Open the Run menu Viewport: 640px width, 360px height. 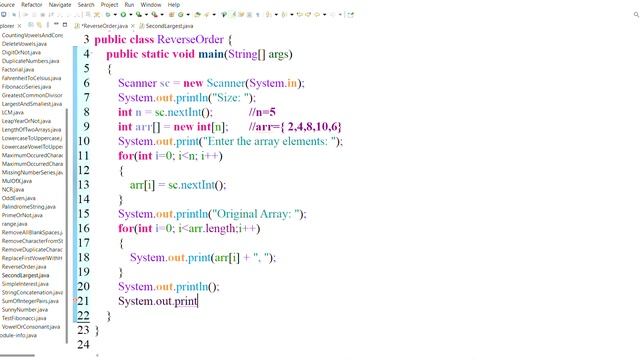129,4
